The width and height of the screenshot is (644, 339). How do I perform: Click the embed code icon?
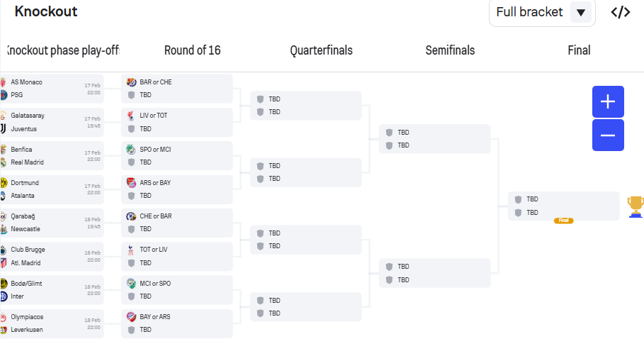point(620,12)
